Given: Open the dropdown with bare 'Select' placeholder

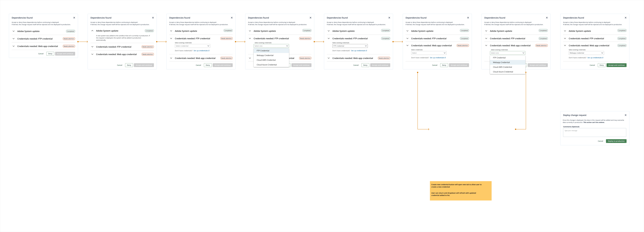Looking at the screenshot, I should tap(429, 53).
